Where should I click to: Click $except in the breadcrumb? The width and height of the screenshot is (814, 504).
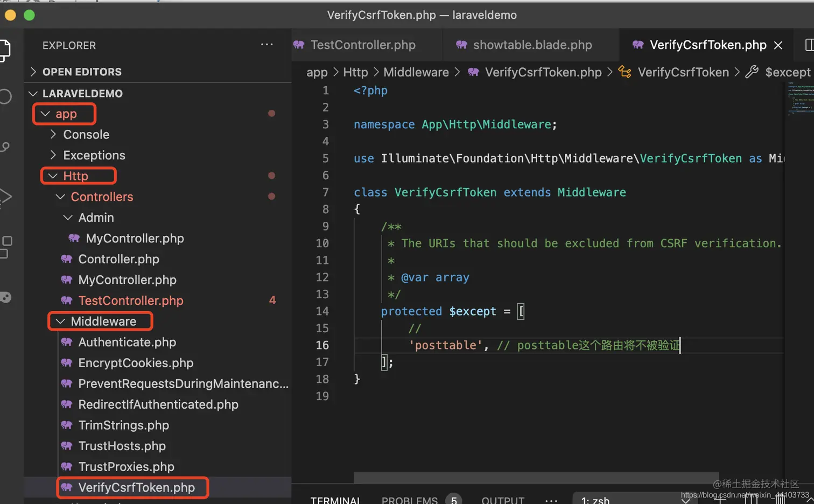pyautogui.click(x=788, y=72)
